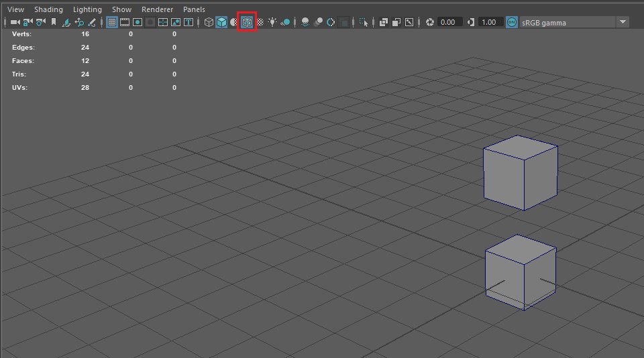
Task: Toggle the Resolution Gate icon
Action: (137, 22)
